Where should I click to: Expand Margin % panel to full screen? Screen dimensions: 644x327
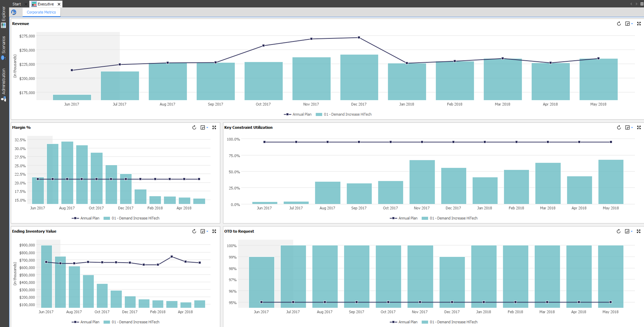[214, 128]
